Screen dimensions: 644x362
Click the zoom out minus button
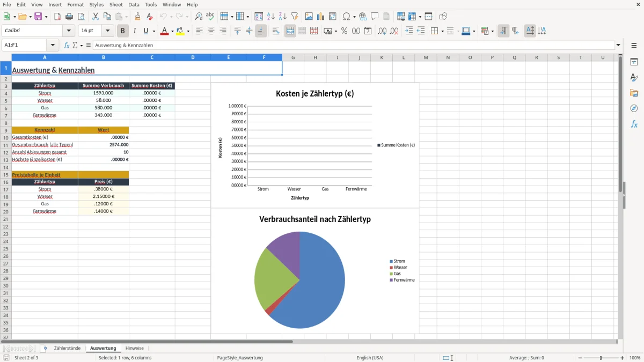pos(580,358)
